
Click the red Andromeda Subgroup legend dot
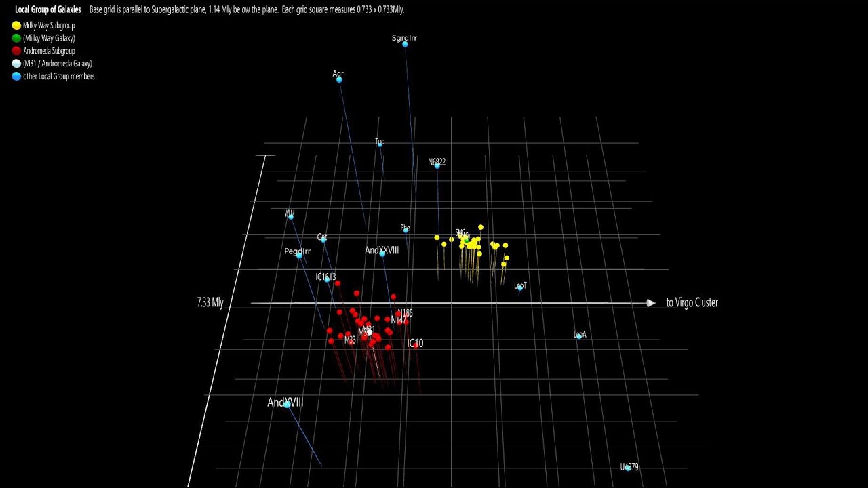click(x=16, y=51)
